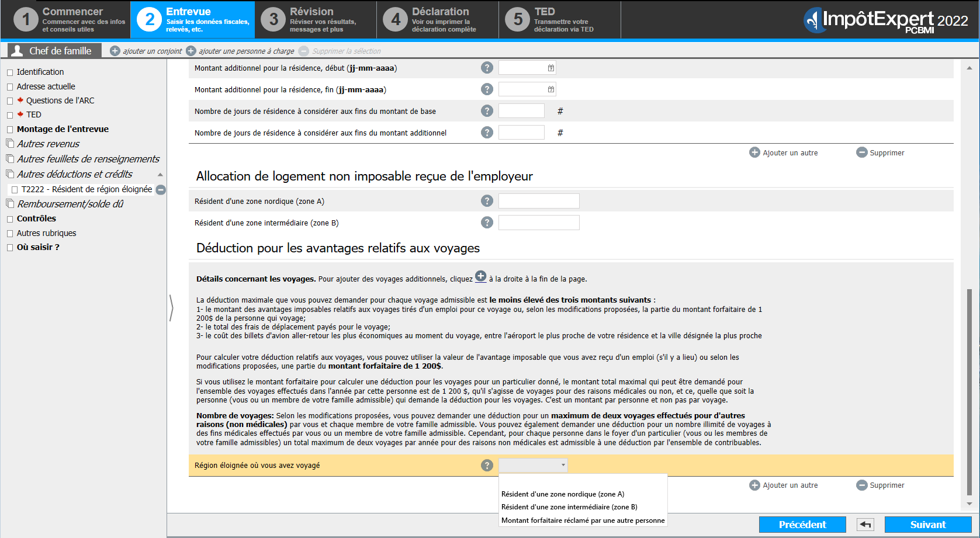Click the zone nordique (zone A) amount field
This screenshot has width=980, height=538.
pos(539,201)
